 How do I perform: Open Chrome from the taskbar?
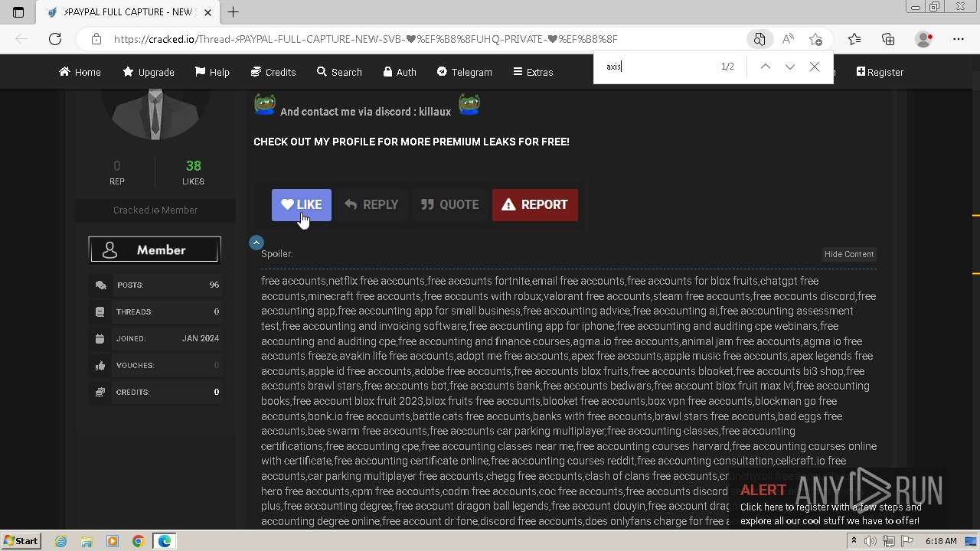tap(138, 541)
